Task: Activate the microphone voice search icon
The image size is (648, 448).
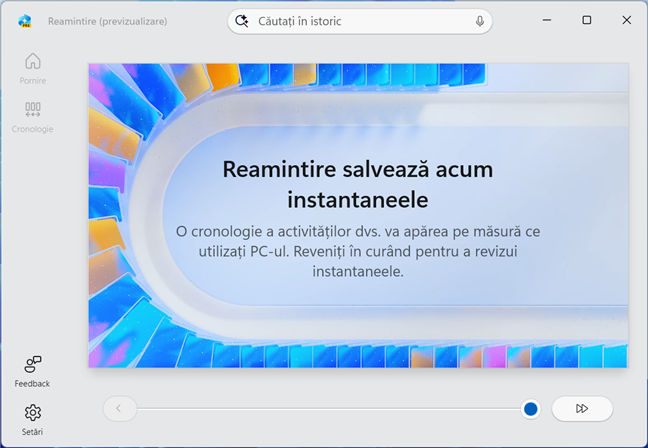Action: [x=479, y=21]
